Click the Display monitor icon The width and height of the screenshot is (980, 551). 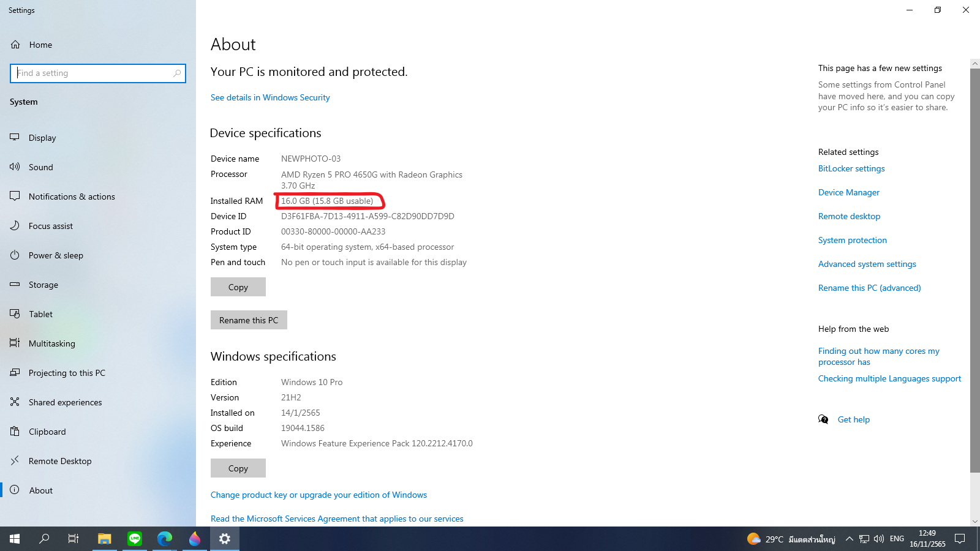tap(15, 137)
